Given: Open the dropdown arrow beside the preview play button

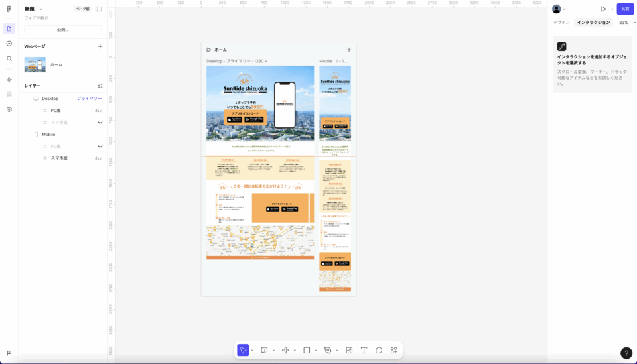Looking at the screenshot, I should pyautogui.click(x=612, y=9).
